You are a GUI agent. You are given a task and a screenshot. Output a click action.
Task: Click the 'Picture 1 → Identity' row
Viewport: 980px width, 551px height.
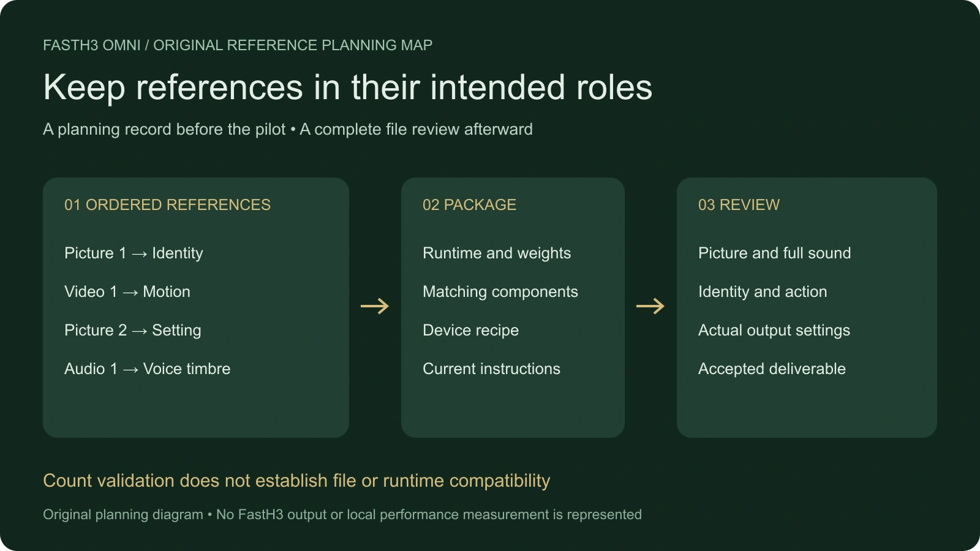tap(134, 253)
